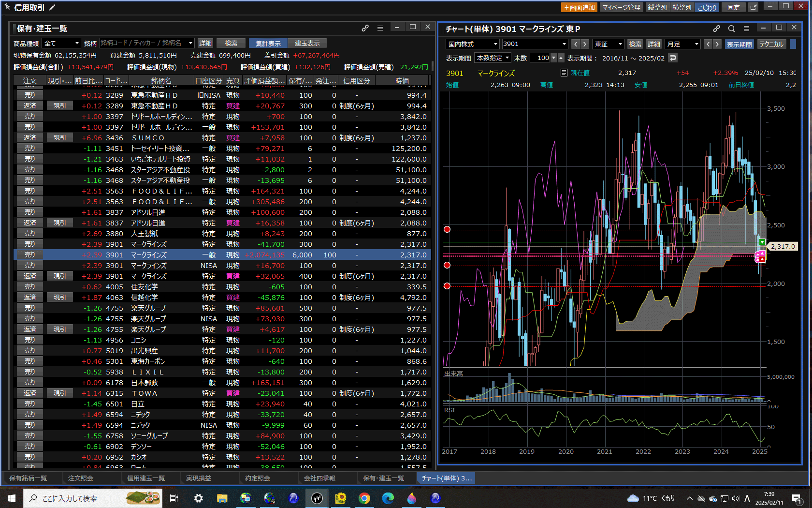This screenshot has width=812, height=508.
Task: Toggle the こだわり layout button
Action: tap(707, 7)
